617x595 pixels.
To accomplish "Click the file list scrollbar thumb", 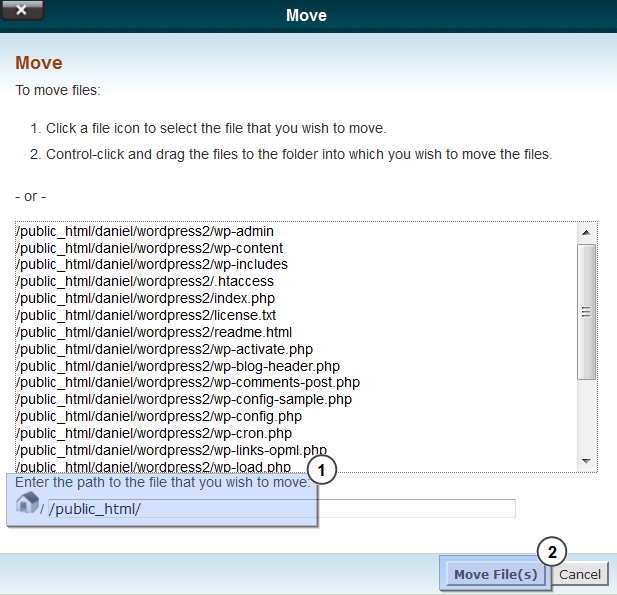I will (x=586, y=312).
